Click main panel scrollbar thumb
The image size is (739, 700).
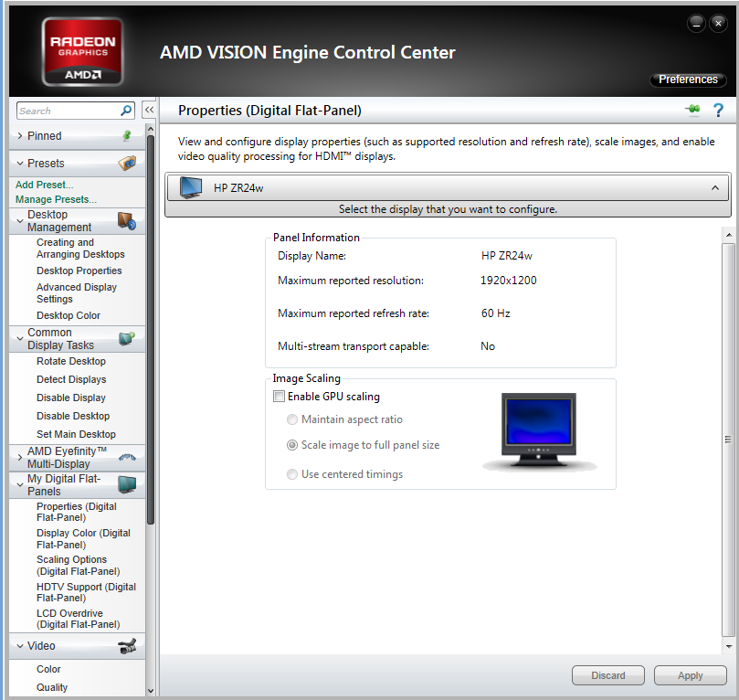(x=728, y=440)
